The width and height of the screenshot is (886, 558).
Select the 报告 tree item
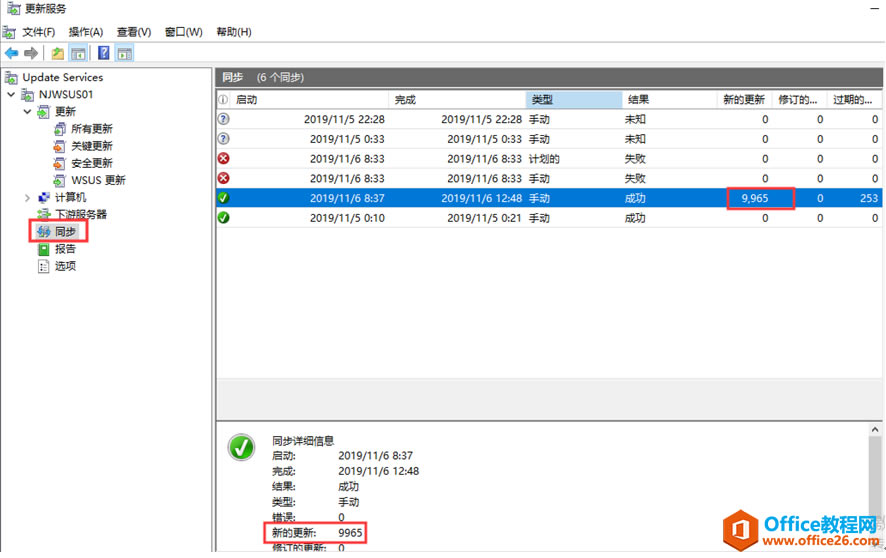65,249
